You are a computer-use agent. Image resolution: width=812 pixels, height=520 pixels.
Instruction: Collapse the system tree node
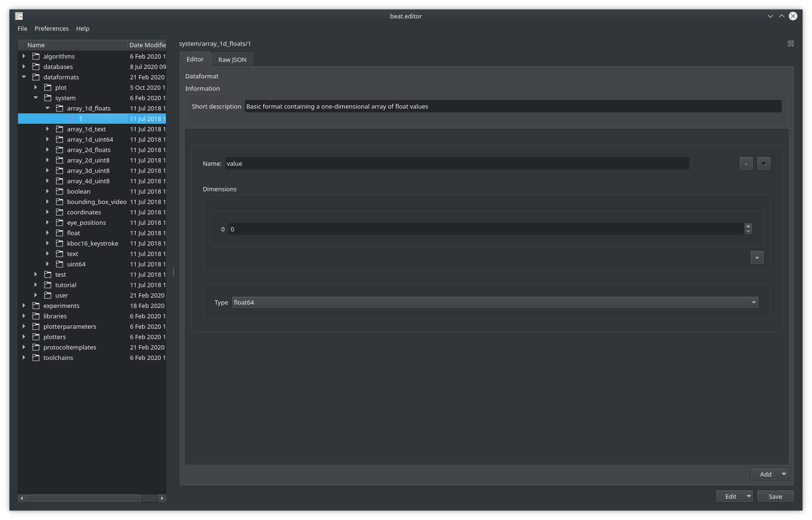(35, 98)
